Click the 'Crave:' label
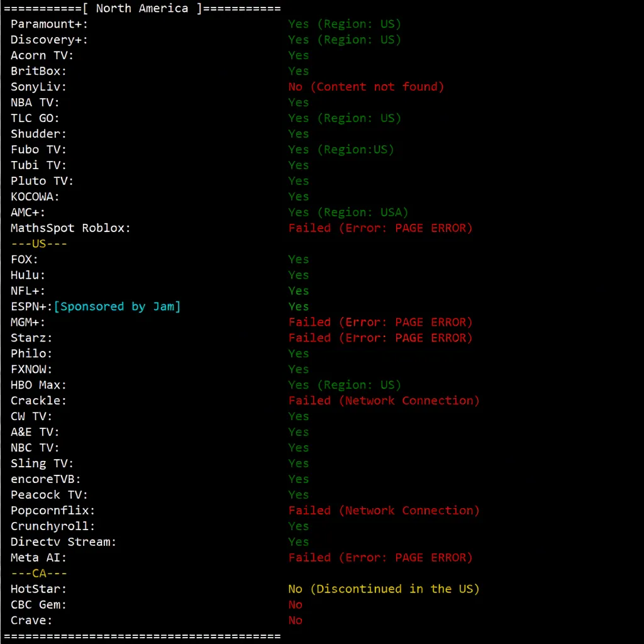 pyautogui.click(x=31, y=620)
